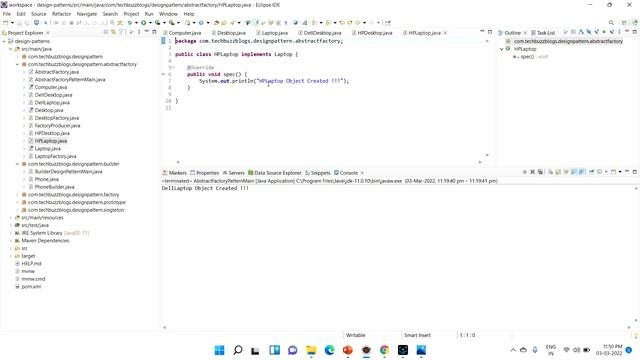
Task: Maximize the editor area
Action: tap(490, 32)
